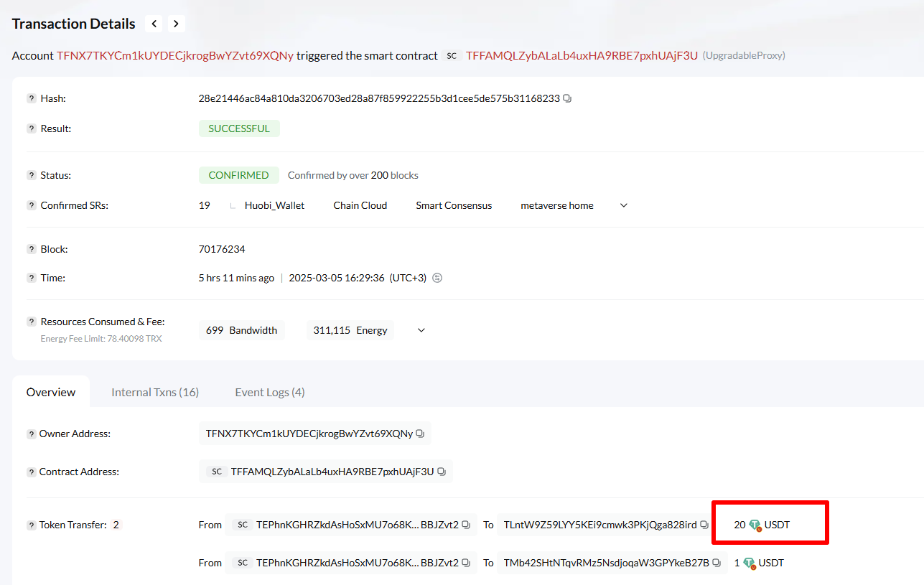Toggle the time zone format icon
The width and height of the screenshot is (924, 585).
tap(437, 278)
